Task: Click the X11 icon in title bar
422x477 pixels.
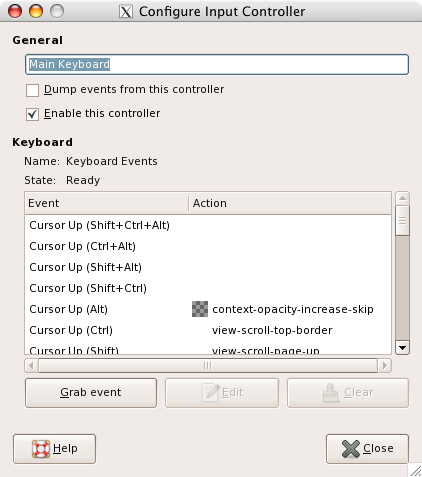Action: click(x=126, y=12)
